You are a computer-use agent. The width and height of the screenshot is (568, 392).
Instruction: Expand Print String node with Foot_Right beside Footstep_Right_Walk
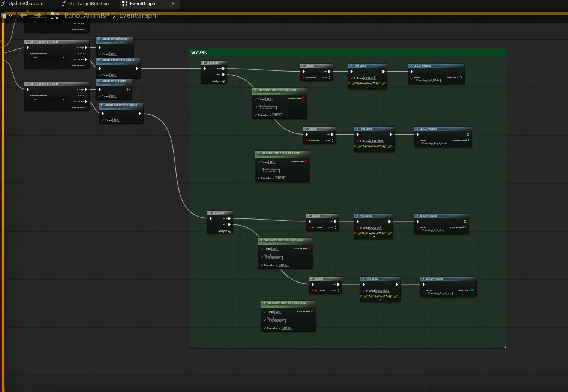pyautogui.click(x=374, y=150)
